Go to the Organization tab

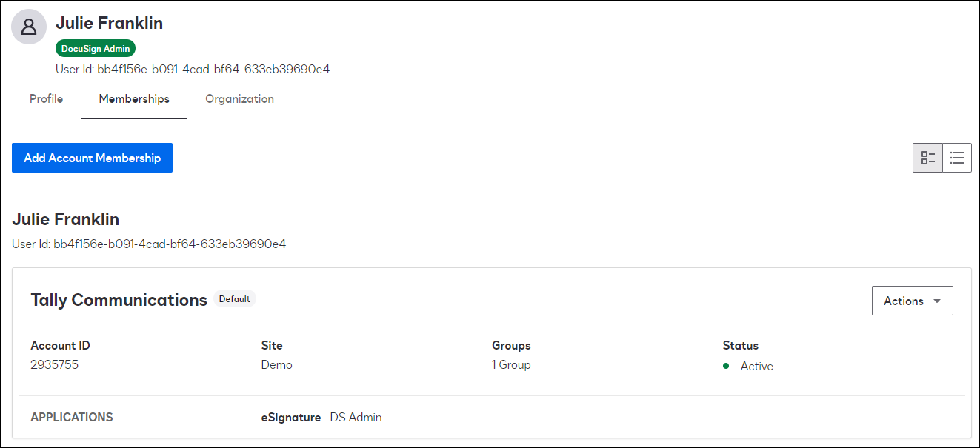coord(239,99)
